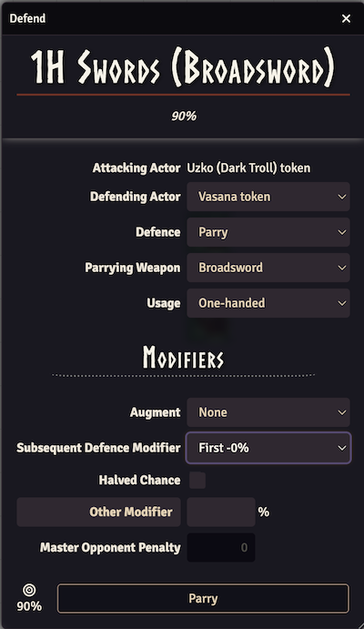This screenshot has width=364, height=629.
Task: Click the Master Opponent Penalty field
Action: (x=221, y=548)
